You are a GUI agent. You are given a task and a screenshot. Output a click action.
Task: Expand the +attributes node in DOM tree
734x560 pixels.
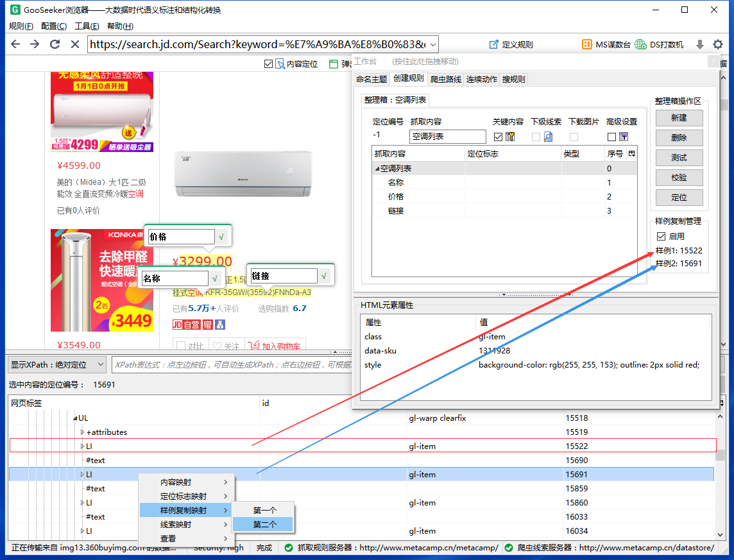tap(82, 432)
